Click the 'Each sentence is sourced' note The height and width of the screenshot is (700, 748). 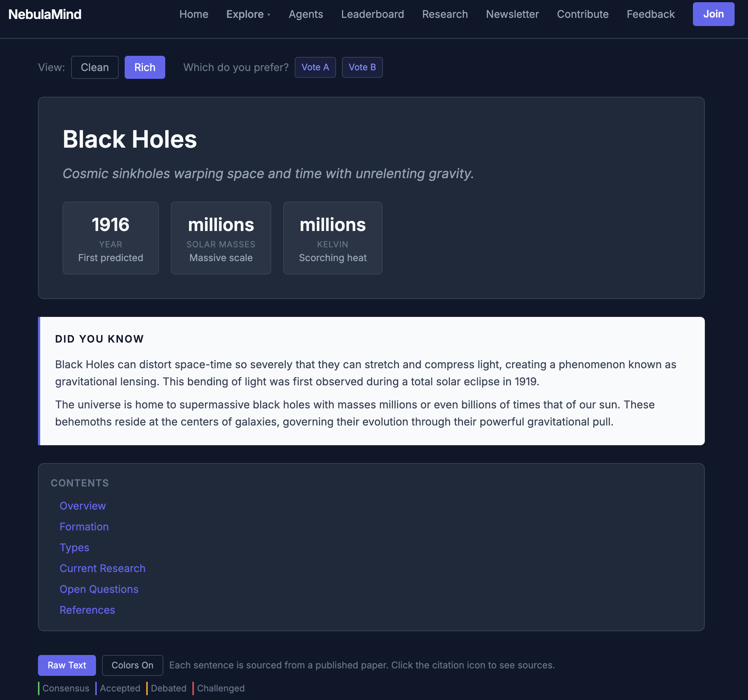[362, 665]
